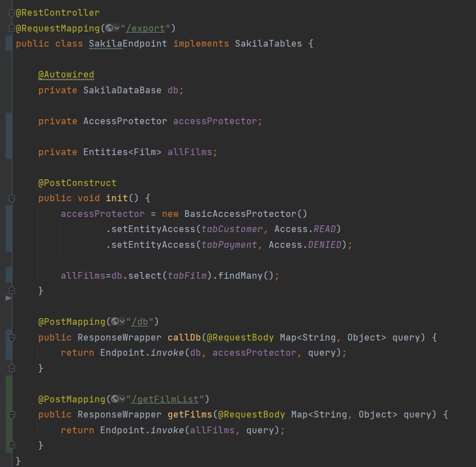Viewport: 476px width, 467px height.
Task: Click fold end marker of init() method
Action: (12, 291)
